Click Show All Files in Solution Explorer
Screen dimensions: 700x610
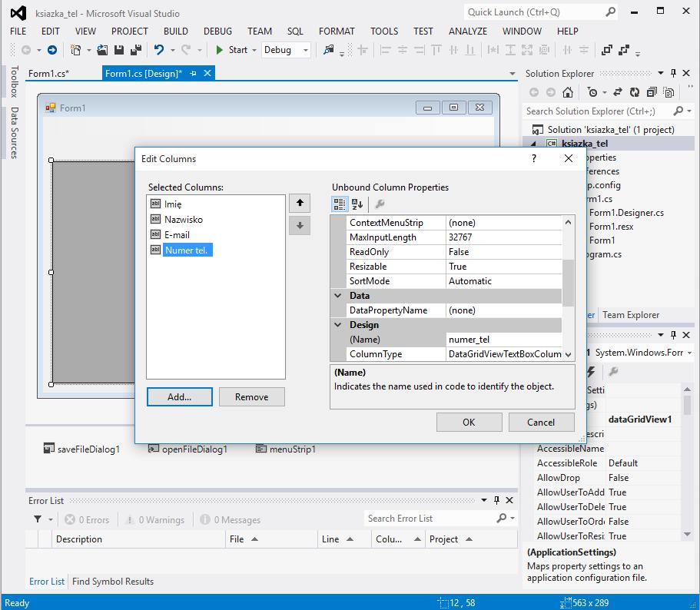tap(668, 92)
